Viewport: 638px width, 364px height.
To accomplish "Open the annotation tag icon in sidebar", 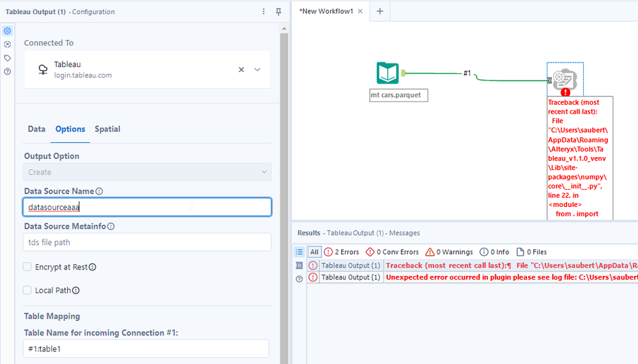I will [7, 57].
